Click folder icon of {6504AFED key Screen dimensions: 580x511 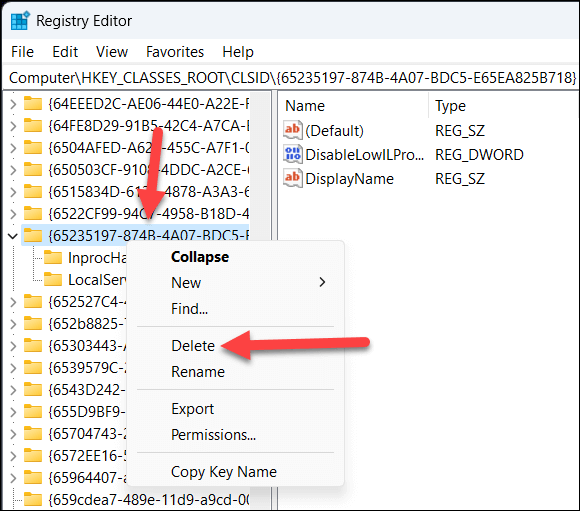[x=33, y=148]
